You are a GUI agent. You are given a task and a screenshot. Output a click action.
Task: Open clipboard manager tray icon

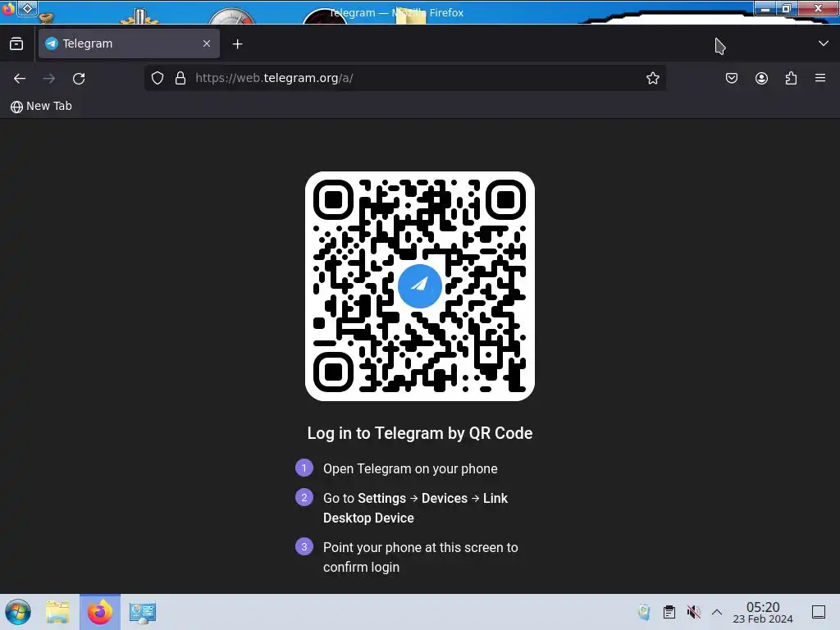tap(669, 612)
